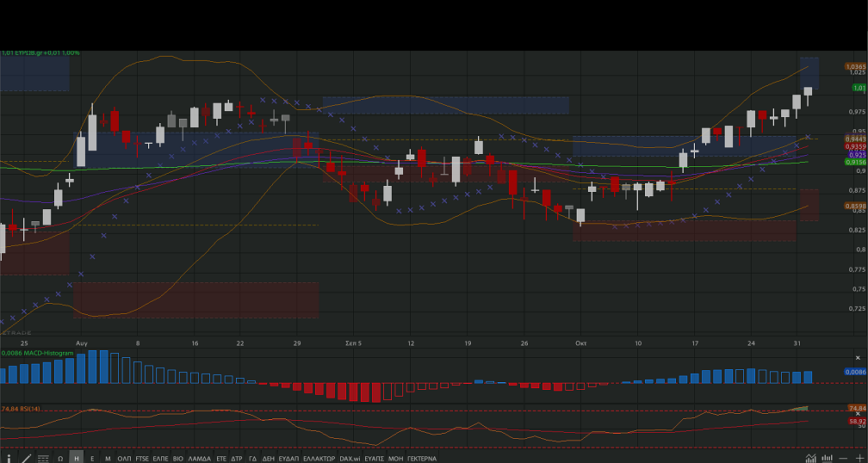Screen dimensions: 868x463
Task: Click the 0,9443 price tag
Action: coord(855,139)
